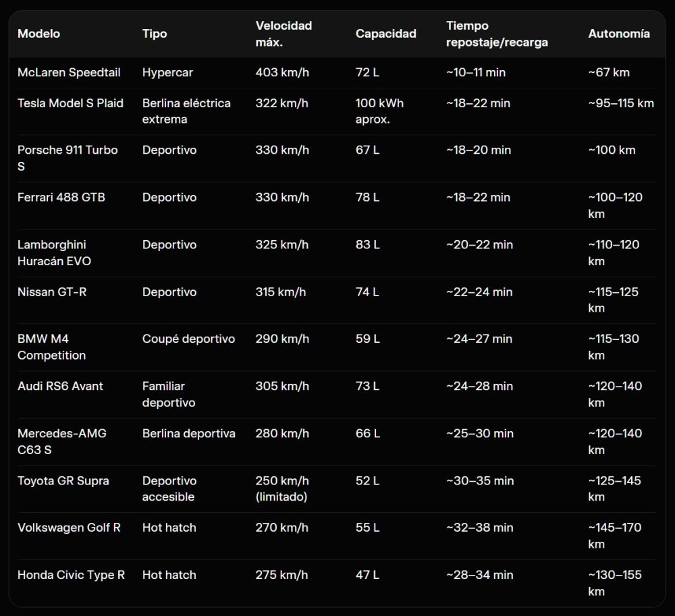Click the 'Toyota GR Supra' cell
The height and width of the screenshot is (616, 675).
point(63,481)
